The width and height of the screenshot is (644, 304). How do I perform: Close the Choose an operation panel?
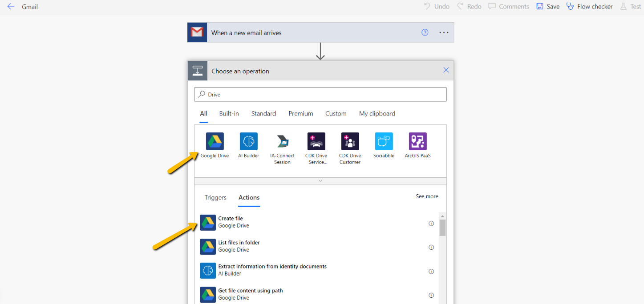[x=446, y=70]
